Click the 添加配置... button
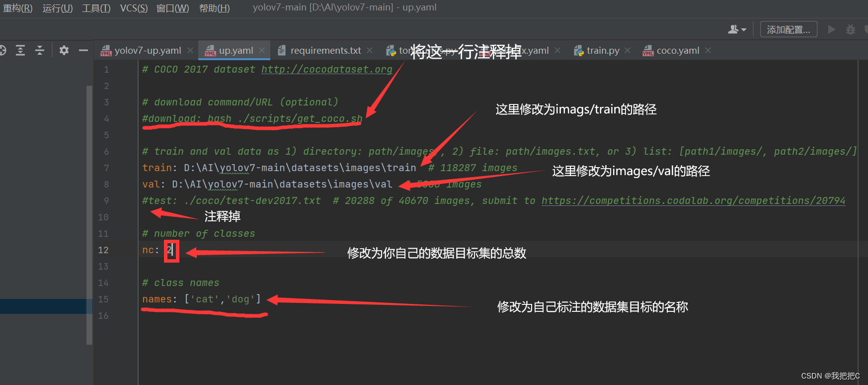Image resolution: width=868 pixels, height=385 pixels. (789, 29)
